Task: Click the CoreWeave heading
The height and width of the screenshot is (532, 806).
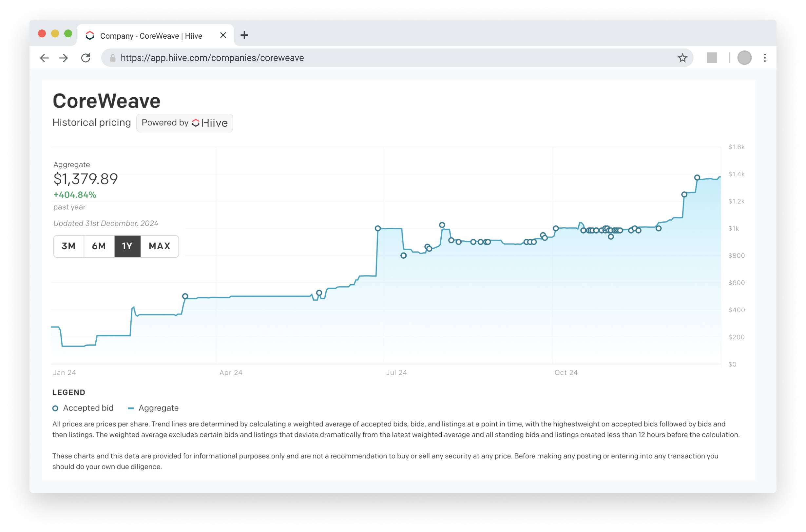Action: pos(106,101)
